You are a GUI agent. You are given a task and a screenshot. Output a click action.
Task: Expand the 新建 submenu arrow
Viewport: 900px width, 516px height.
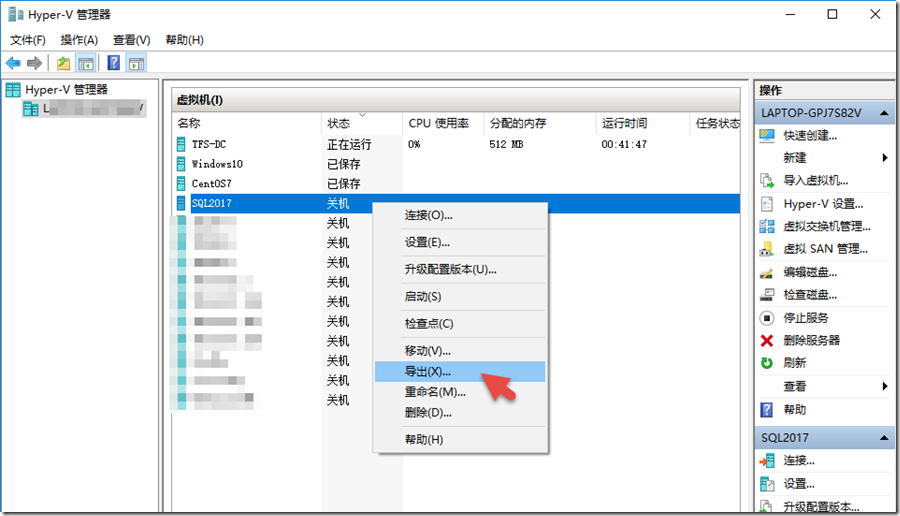coord(885,158)
